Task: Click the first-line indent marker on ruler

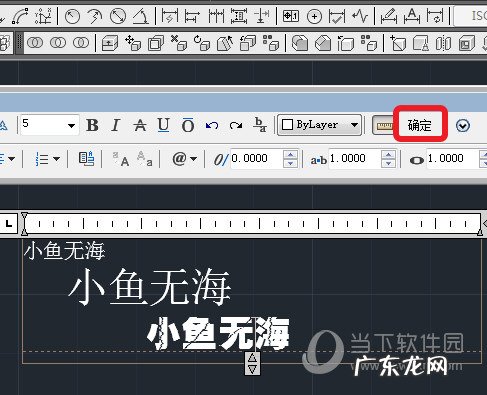Action: coord(24,216)
